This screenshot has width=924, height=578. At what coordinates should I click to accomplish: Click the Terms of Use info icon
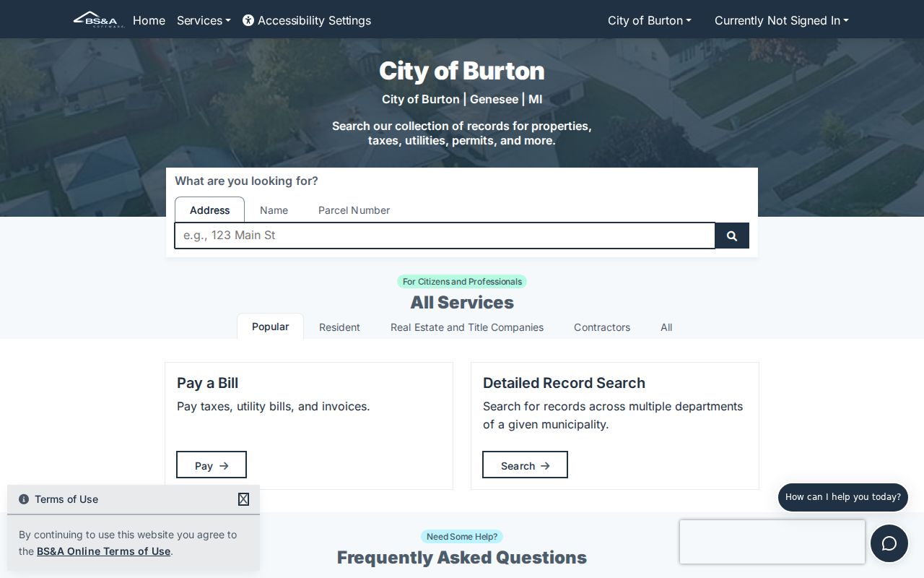click(x=24, y=499)
